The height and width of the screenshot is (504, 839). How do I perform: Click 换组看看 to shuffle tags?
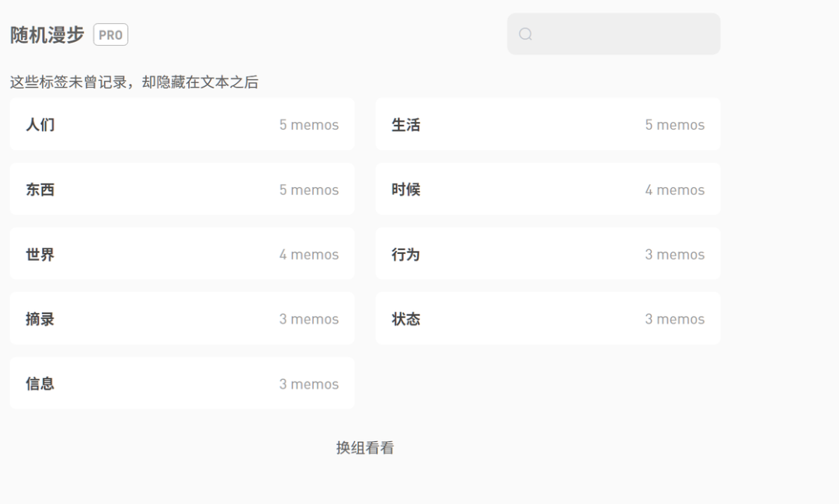tap(365, 448)
